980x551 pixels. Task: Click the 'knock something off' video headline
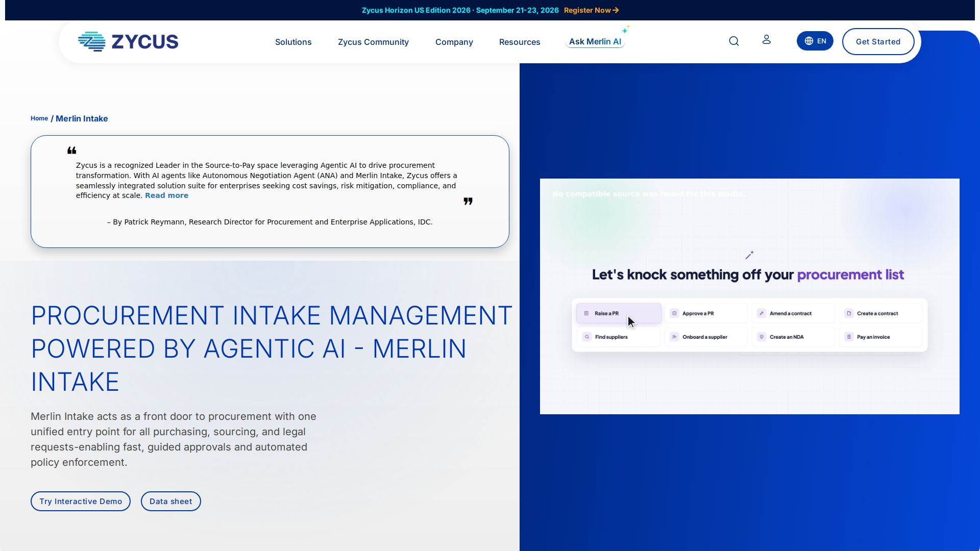coord(748,274)
